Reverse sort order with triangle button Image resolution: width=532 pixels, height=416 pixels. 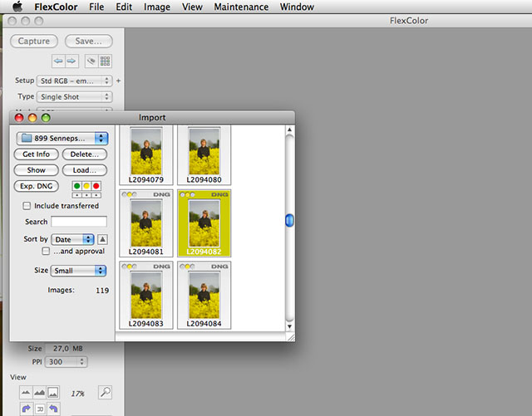point(102,239)
